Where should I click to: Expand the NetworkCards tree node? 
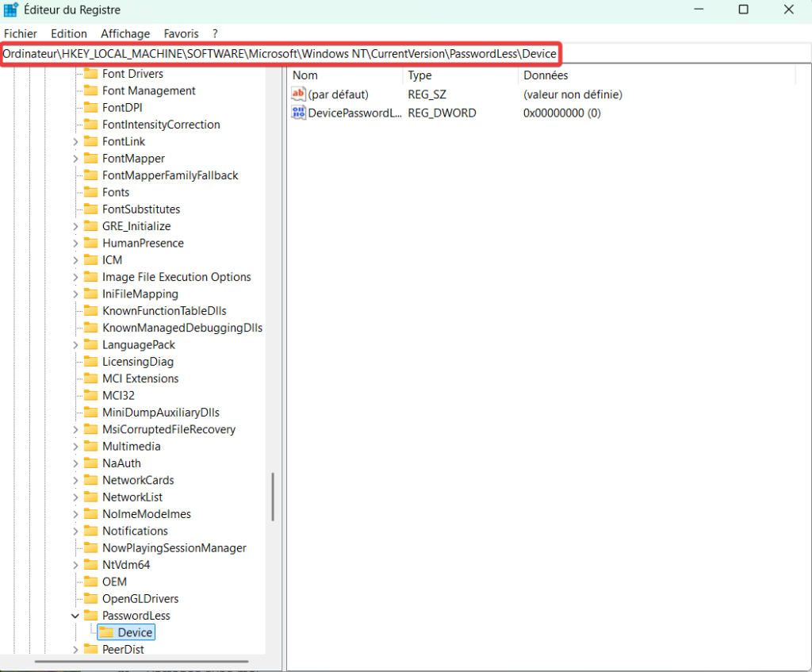click(75, 480)
